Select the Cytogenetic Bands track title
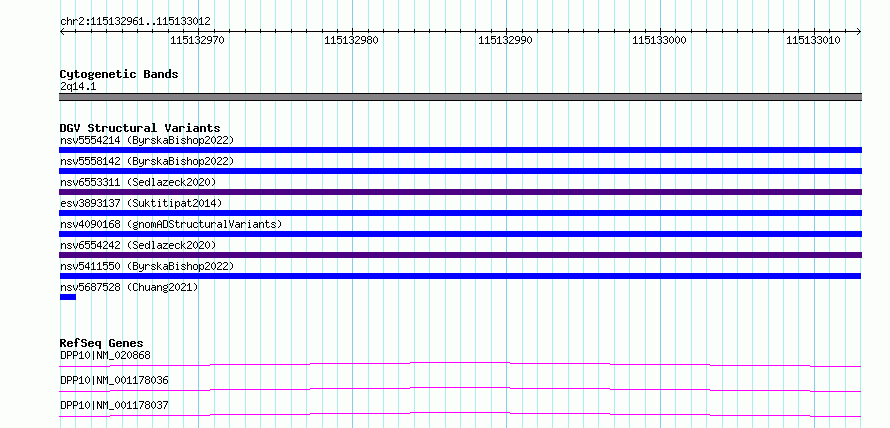Screen dimensions: 890x428 [119, 74]
